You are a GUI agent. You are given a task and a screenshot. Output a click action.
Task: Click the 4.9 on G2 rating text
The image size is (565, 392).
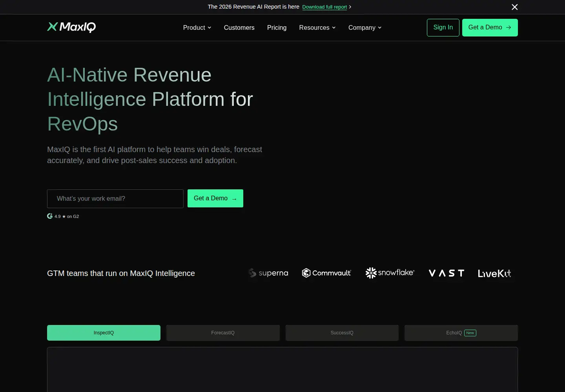click(67, 216)
